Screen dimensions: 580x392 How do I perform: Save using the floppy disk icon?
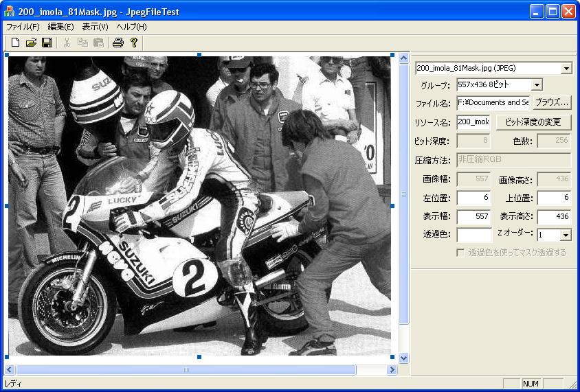tap(47, 43)
